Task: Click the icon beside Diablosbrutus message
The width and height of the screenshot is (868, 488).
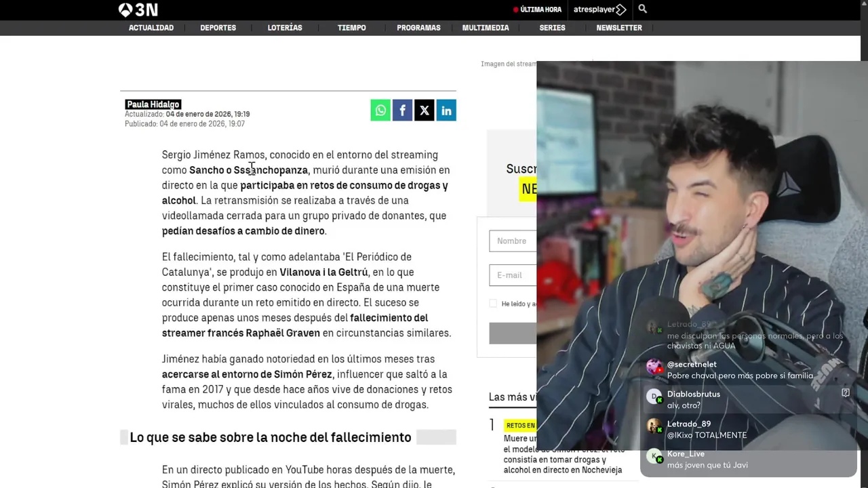Action: point(846,392)
